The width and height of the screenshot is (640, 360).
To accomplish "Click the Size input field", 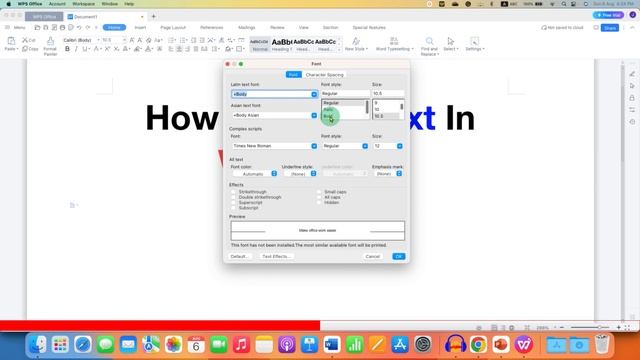I will tap(388, 93).
